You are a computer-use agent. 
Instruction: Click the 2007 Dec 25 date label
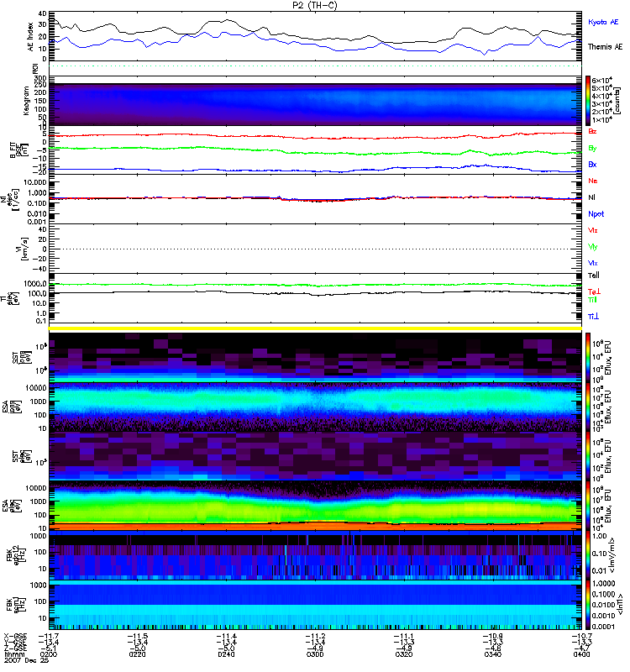26,660
